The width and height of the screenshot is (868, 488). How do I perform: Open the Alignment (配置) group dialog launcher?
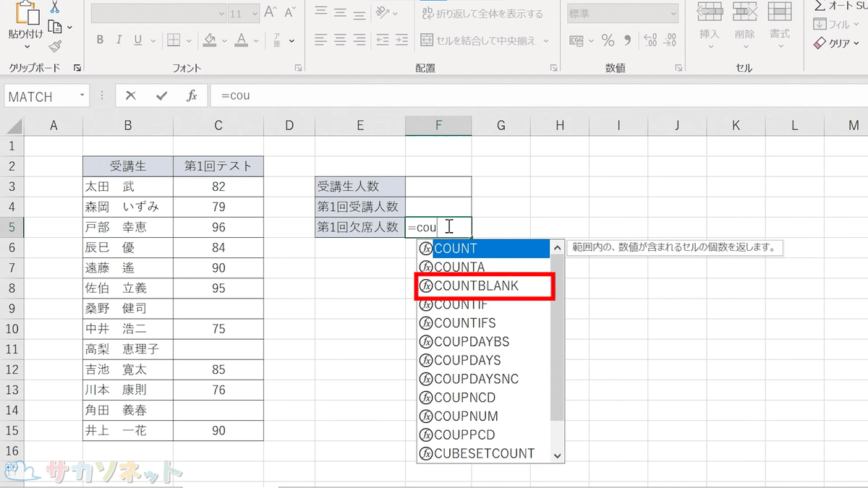click(554, 68)
